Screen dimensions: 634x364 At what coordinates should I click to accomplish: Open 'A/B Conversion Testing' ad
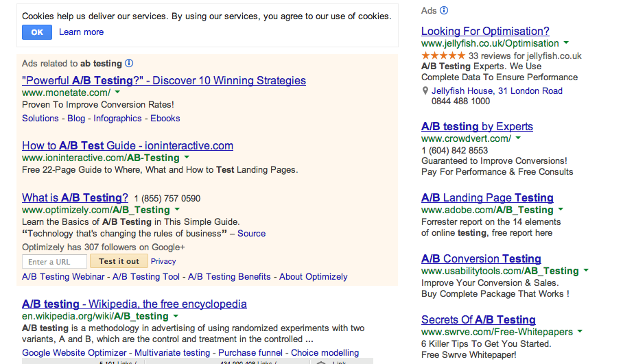coord(481,259)
